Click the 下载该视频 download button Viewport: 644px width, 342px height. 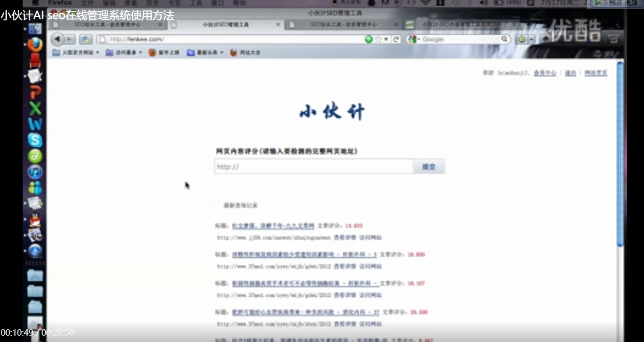point(615,4)
